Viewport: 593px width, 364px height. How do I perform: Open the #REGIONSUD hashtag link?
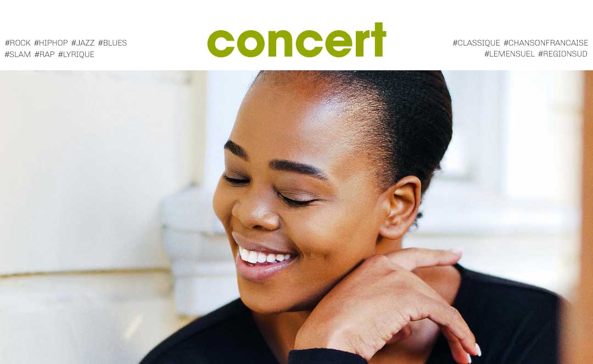pos(563,54)
